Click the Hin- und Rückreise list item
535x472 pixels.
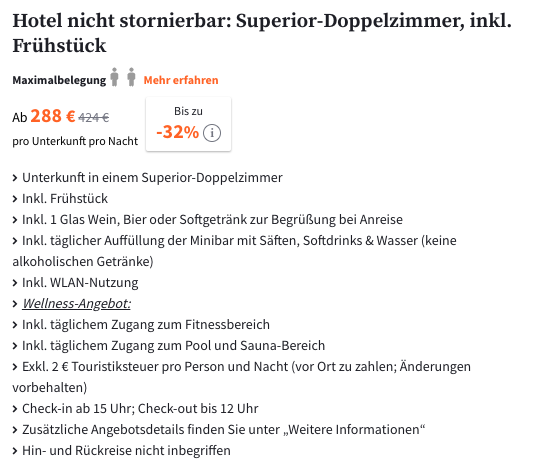click(121, 451)
